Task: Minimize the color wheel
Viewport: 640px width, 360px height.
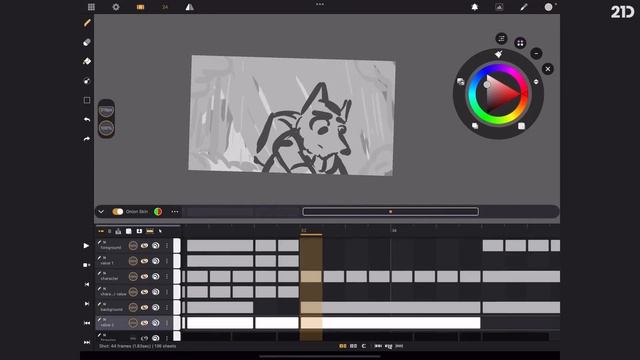Action: pyautogui.click(x=536, y=53)
